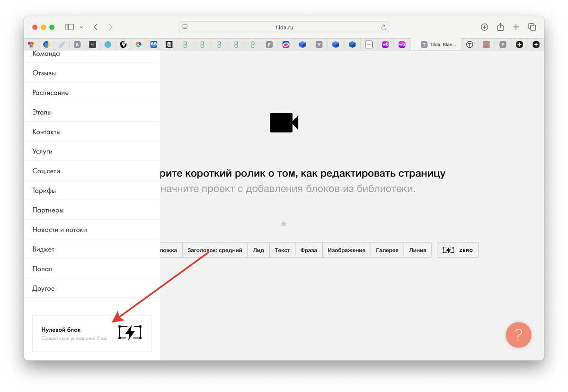Open the 'Этапы' block category
Image resolution: width=568 pixels, height=392 pixels.
pyautogui.click(x=92, y=112)
